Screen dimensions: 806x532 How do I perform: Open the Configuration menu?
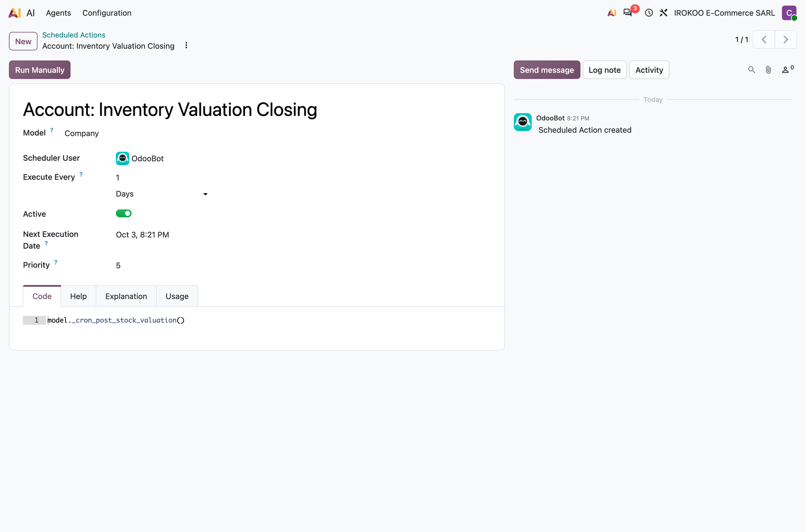[x=107, y=13]
